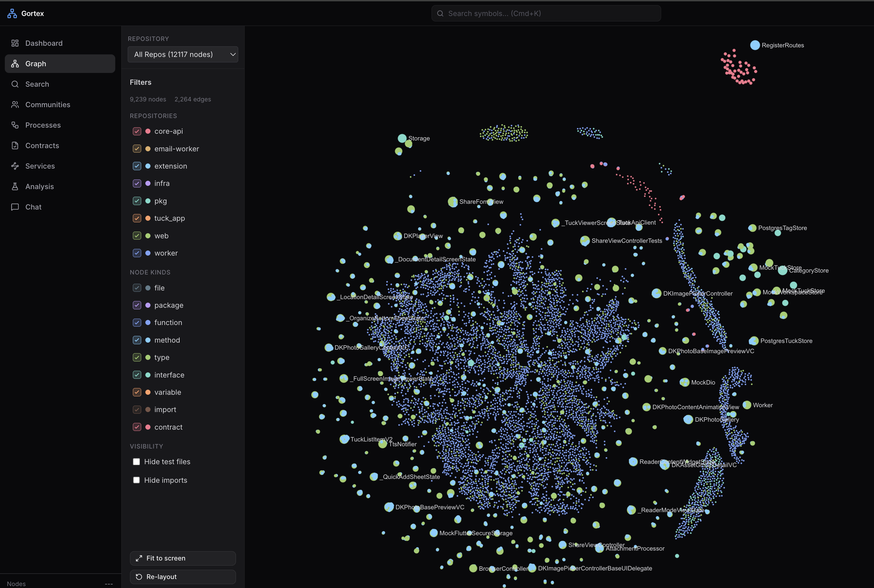Click the Contracts document icon
The height and width of the screenshot is (588, 874).
tap(15, 146)
